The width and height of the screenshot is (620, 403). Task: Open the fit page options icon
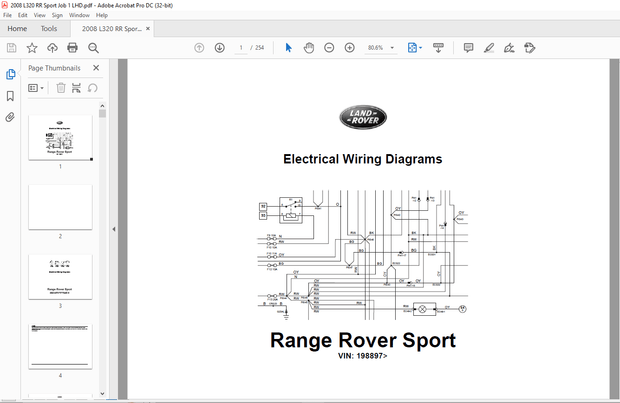click(x=412, y=48)
